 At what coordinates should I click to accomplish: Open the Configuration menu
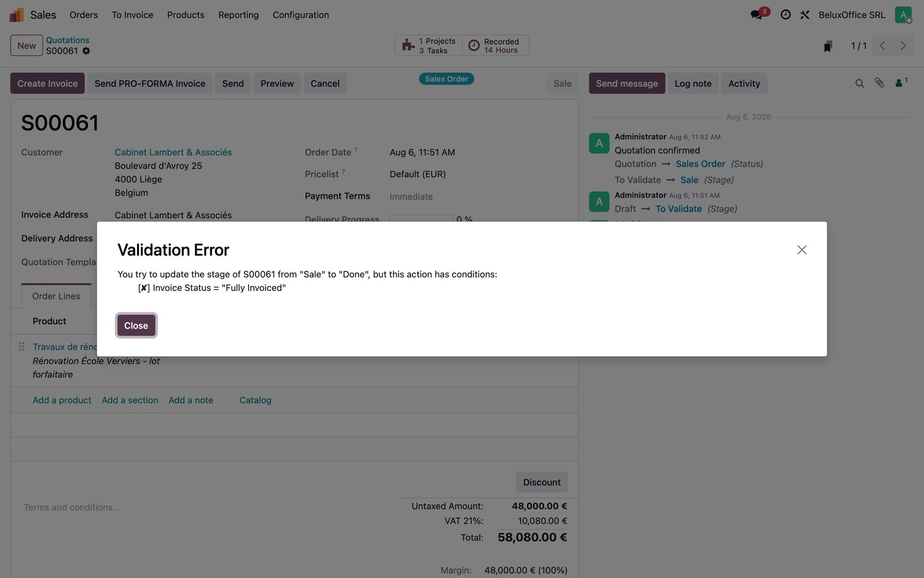coord(301,15)
